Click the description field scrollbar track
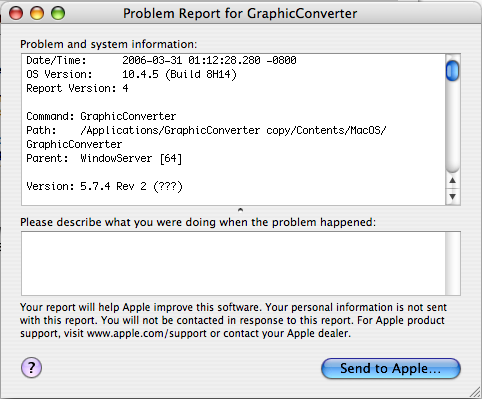The width and height of the screenshot is (482, 399). click(453, 263)
